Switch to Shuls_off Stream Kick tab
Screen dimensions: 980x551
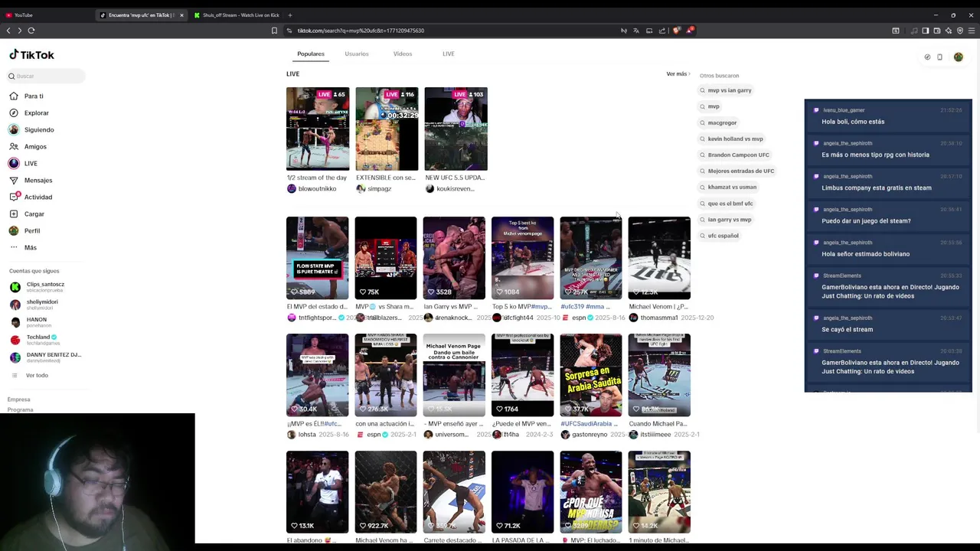tap(236, 15)
